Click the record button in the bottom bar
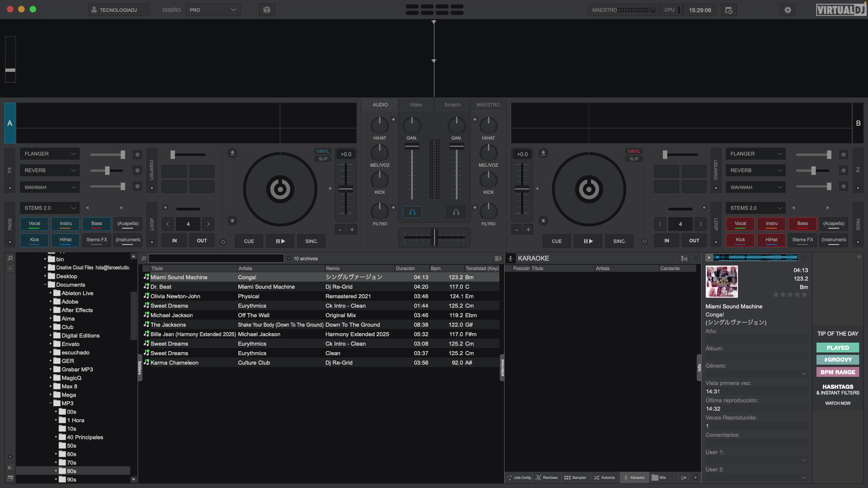 pos(695,477)
